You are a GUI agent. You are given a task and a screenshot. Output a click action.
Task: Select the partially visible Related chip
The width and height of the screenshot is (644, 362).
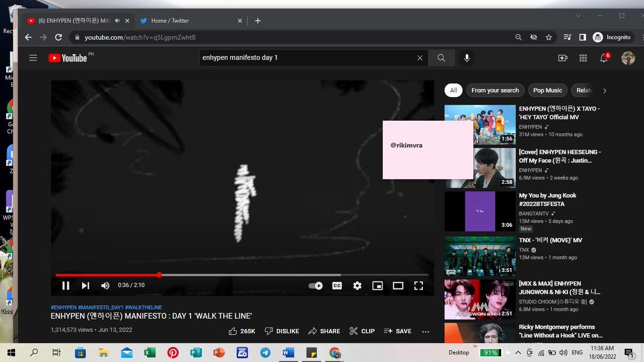click(x=583, y=90)
